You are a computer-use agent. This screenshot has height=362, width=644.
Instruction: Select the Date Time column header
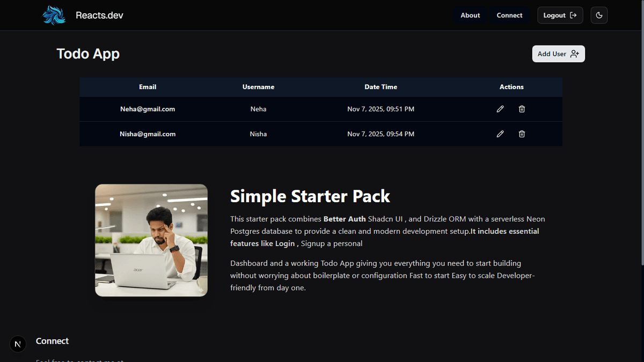point(380,87)
